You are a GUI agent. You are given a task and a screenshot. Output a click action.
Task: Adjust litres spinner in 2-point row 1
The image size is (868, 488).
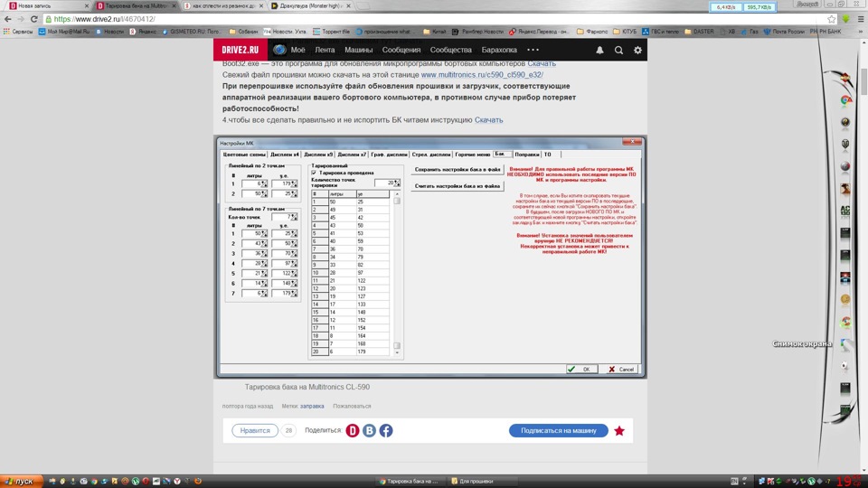(x=264, y=183)
